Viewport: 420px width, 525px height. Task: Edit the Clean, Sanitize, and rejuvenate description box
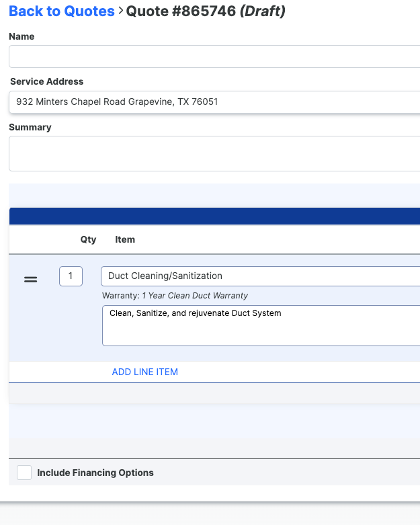[261, 325]
